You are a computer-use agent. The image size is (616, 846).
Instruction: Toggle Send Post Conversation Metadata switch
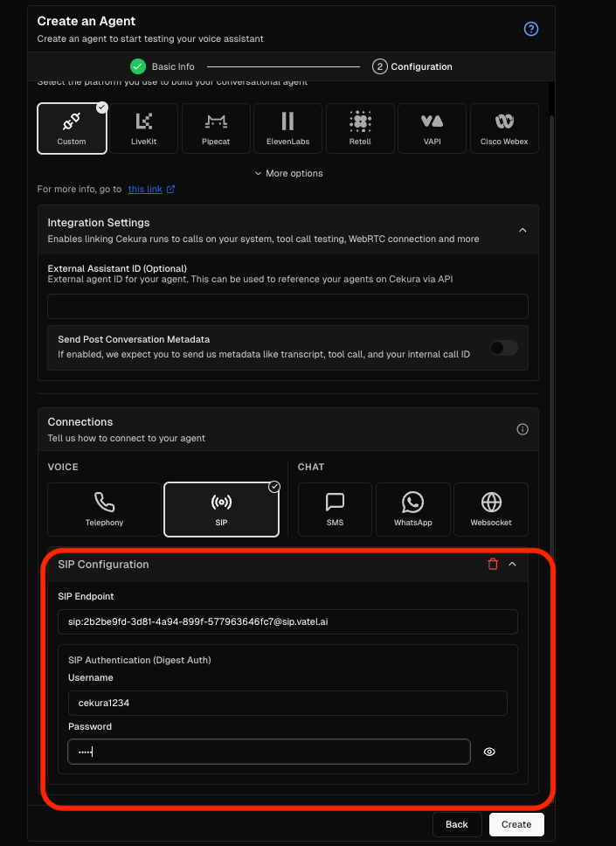(x=504, y=348)
